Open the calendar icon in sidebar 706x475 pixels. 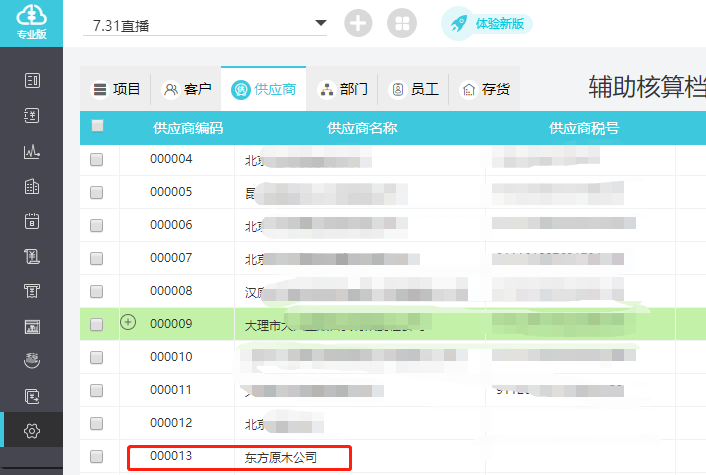point(31,222)
